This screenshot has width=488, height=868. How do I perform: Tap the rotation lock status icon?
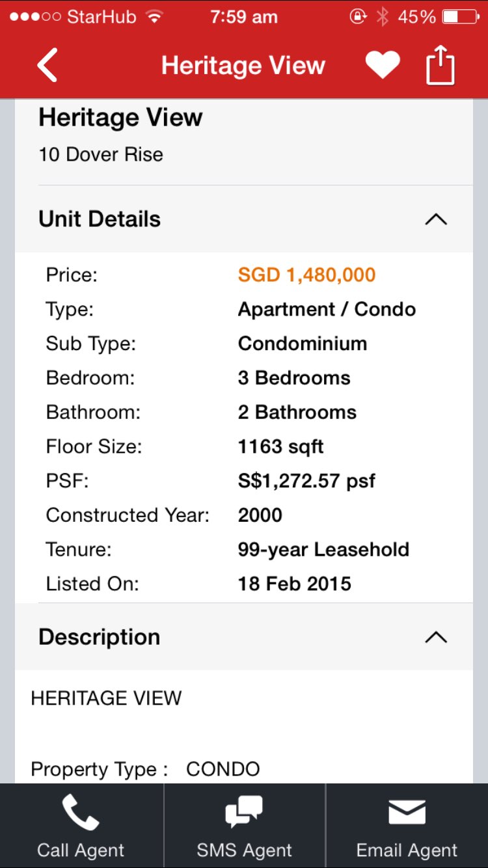[358, 17]
